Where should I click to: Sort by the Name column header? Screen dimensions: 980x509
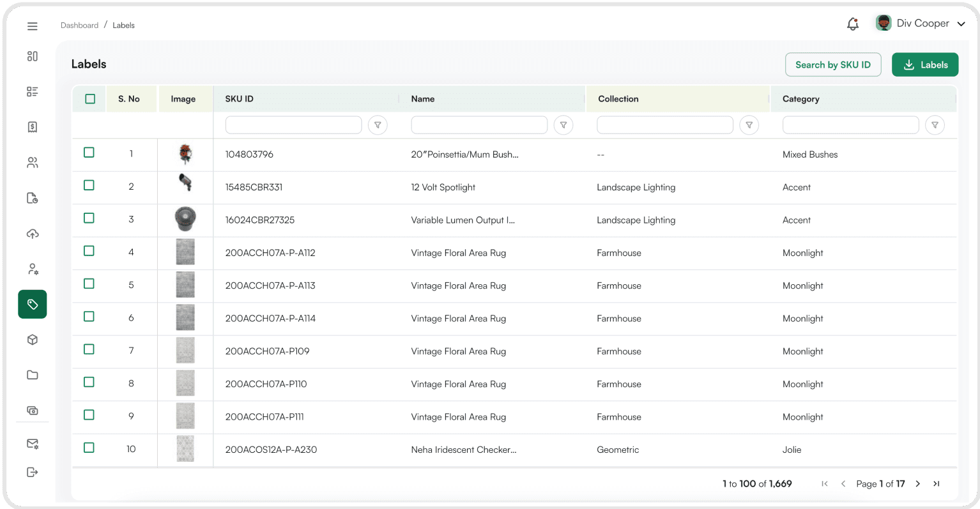[423, 99]
